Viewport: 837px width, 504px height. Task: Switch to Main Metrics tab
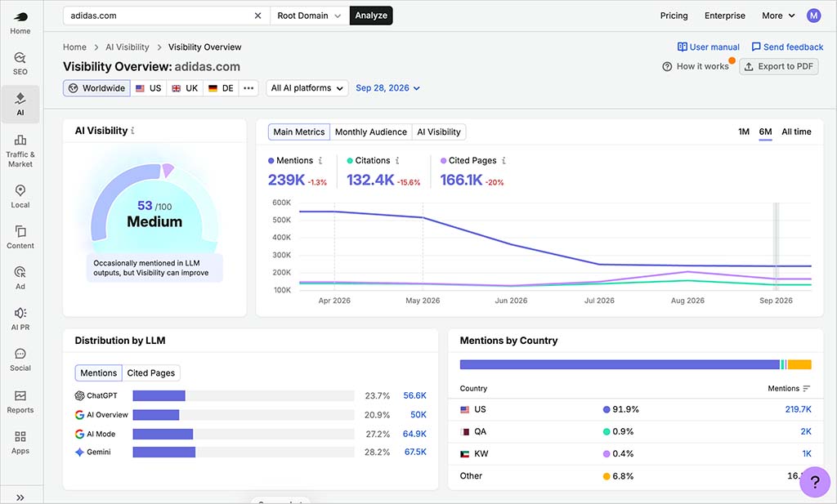click(x=299, y=132)
